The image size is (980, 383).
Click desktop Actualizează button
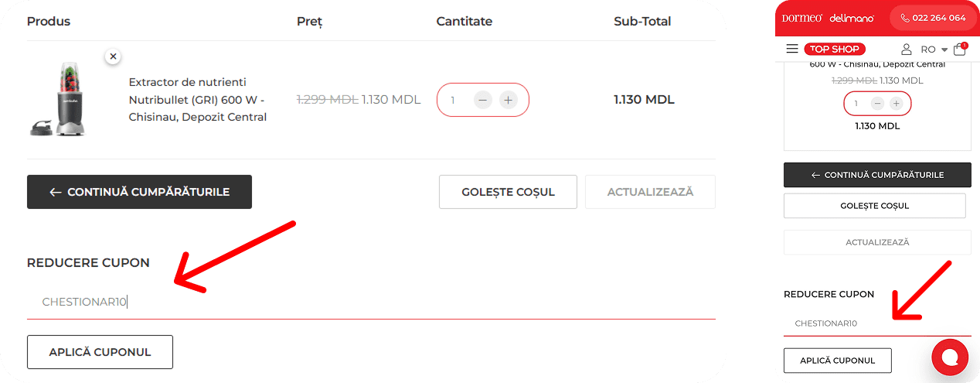point(650,192)
